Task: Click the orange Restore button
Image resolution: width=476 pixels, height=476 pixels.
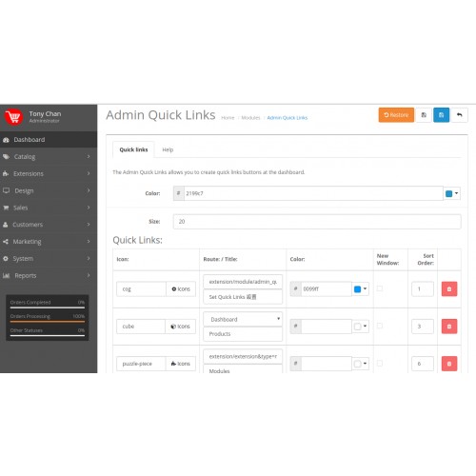Action: (x=396, y=115)
